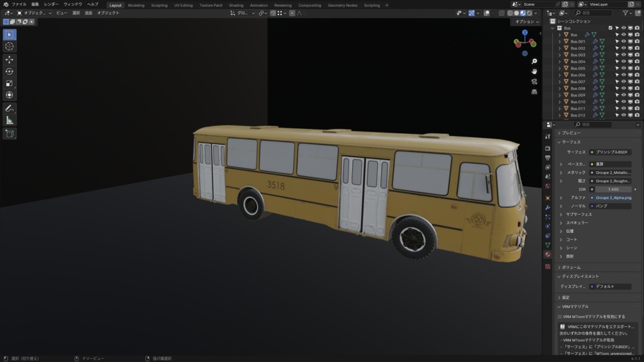Switch to the Modeling workspace tab

pyautogui.click(x=136, y=5)
